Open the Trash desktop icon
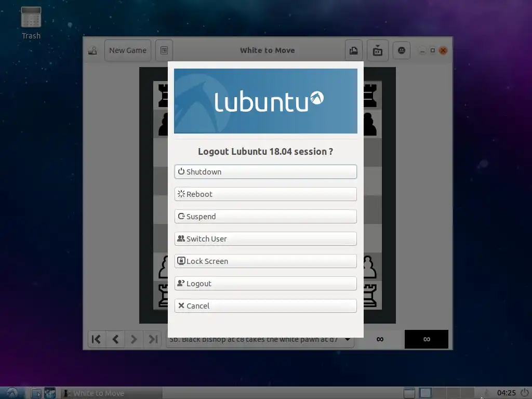 31,23
